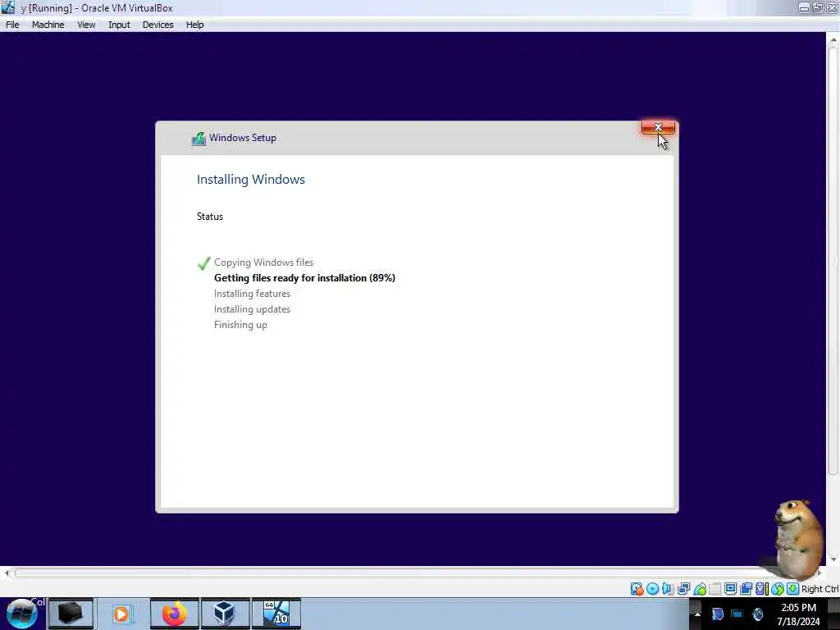Open the Help menu

[194, 25]
